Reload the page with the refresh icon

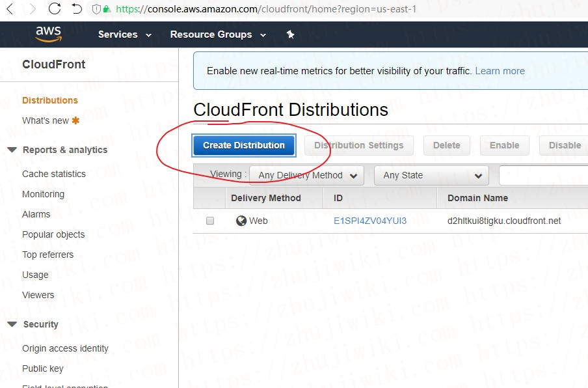pyautogui.click(x=55, y=9)
